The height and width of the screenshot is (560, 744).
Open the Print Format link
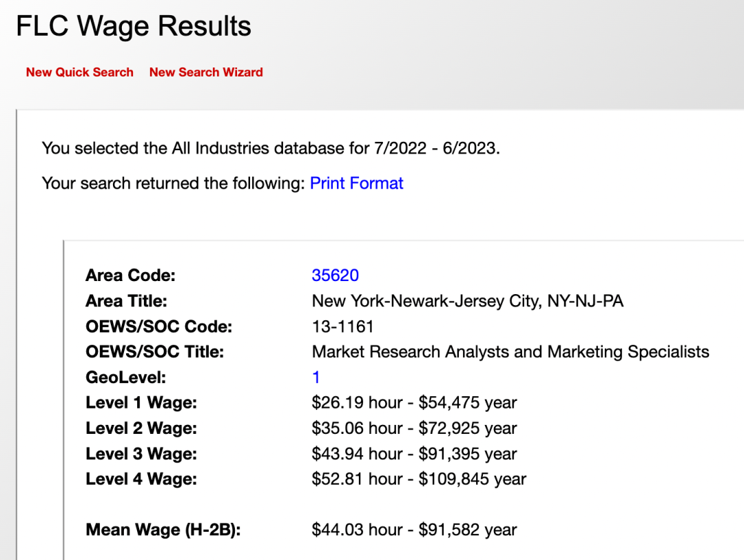click(356, 183)
